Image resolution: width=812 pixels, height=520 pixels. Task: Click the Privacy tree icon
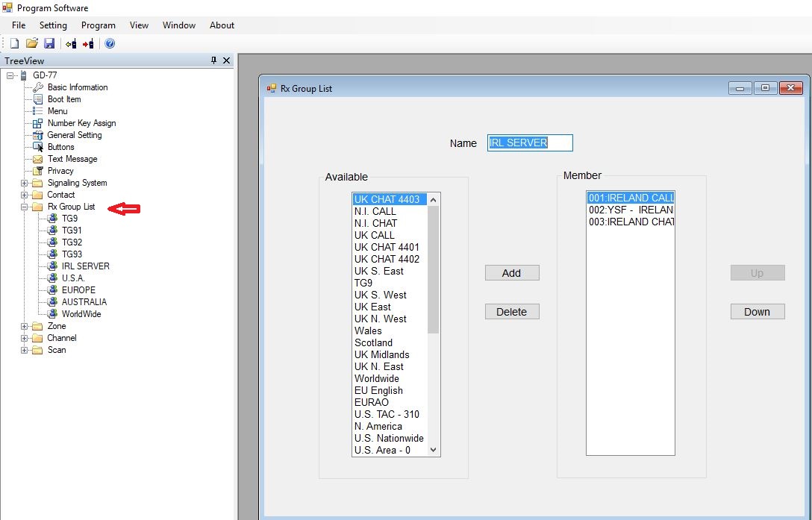coord(38,171)
